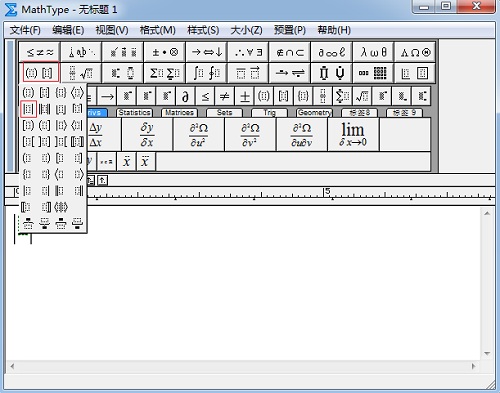Insert left bracket with right parenthesis fence
Screen dimensions: 500x393
28,125
